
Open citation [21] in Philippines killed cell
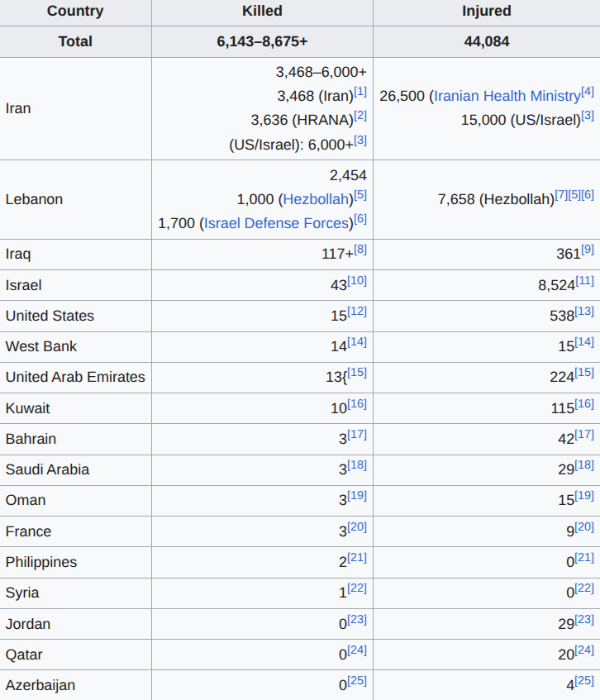pyautogui.click(x=357, y=558)
